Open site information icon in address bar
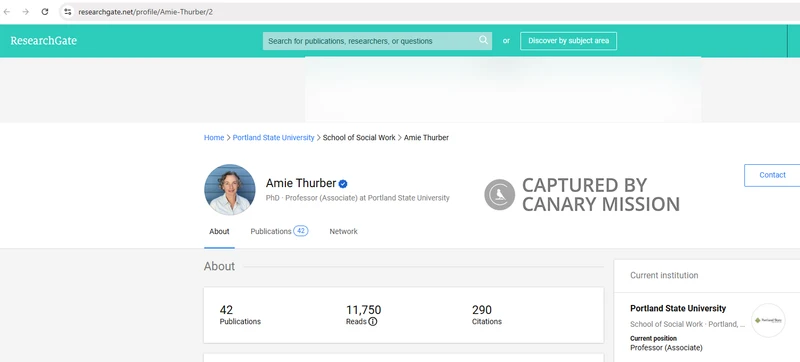Image resolution: width=800 pixels, height=362 pixels. [67, 12]
